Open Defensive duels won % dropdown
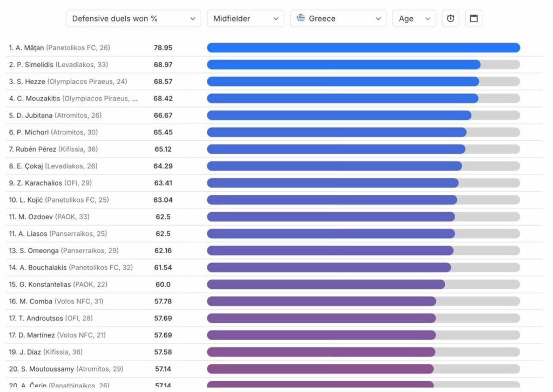Image resolution: width=553 pixels, height=392 pixels. point(133,18)
